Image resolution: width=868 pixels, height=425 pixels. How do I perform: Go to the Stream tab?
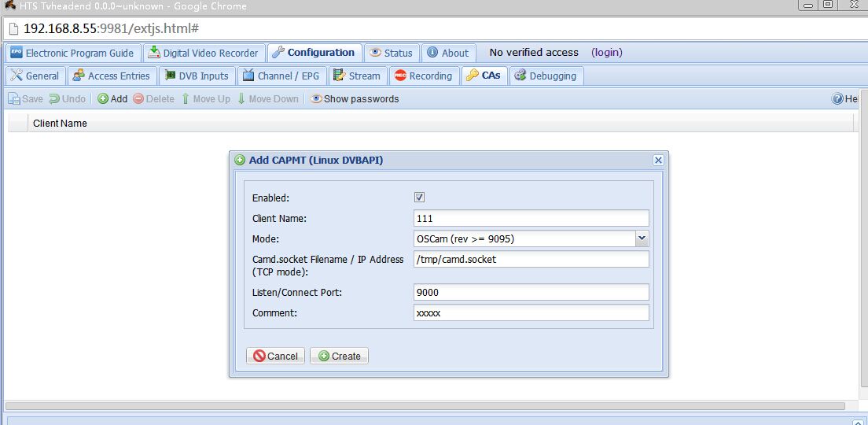[x=358, y=76]
